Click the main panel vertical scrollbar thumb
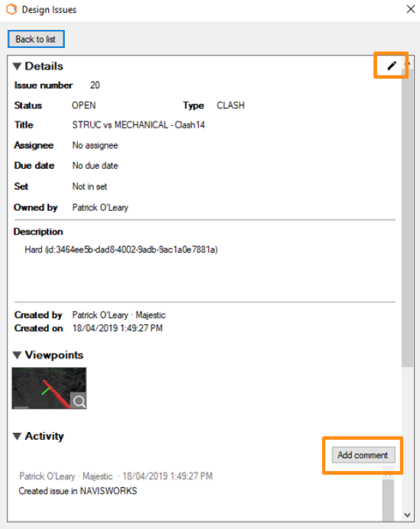This screenshot has width=420, height=529. pos(407,218)
